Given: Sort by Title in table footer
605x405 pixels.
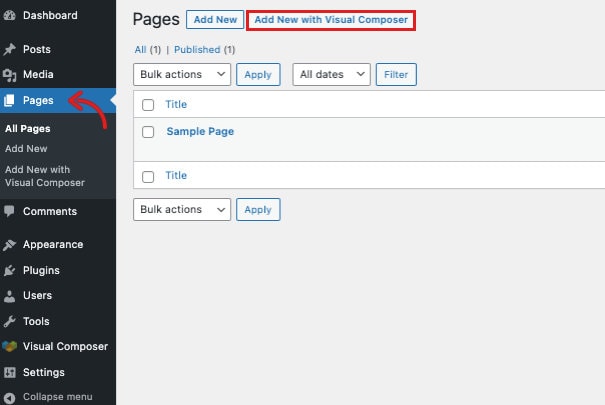Looking at the screenshot, I should click(x=176, y=175).
